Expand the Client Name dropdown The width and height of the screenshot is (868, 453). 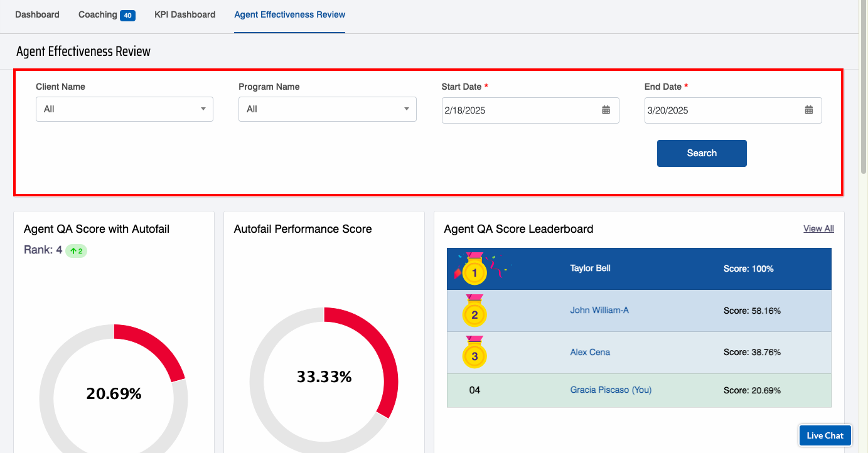pos(124,109)
